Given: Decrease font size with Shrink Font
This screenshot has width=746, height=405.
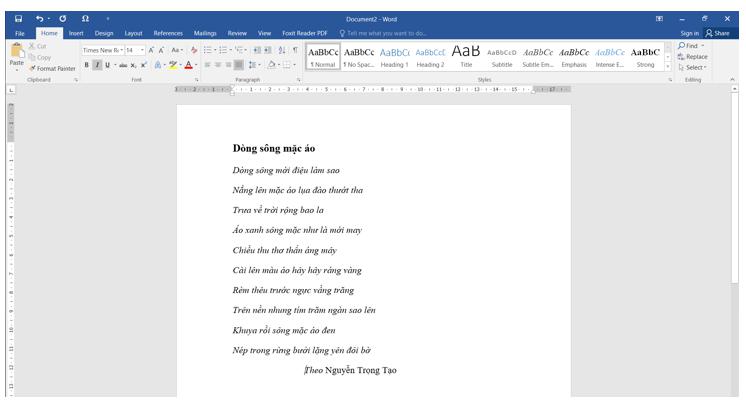Looking at the screenshot, I should pos(162,50).
